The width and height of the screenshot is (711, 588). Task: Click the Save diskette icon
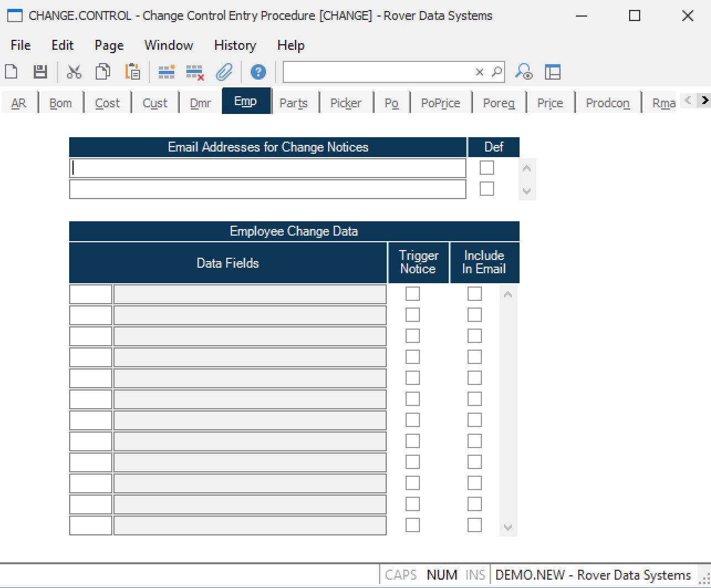click(x=40, y=72)
